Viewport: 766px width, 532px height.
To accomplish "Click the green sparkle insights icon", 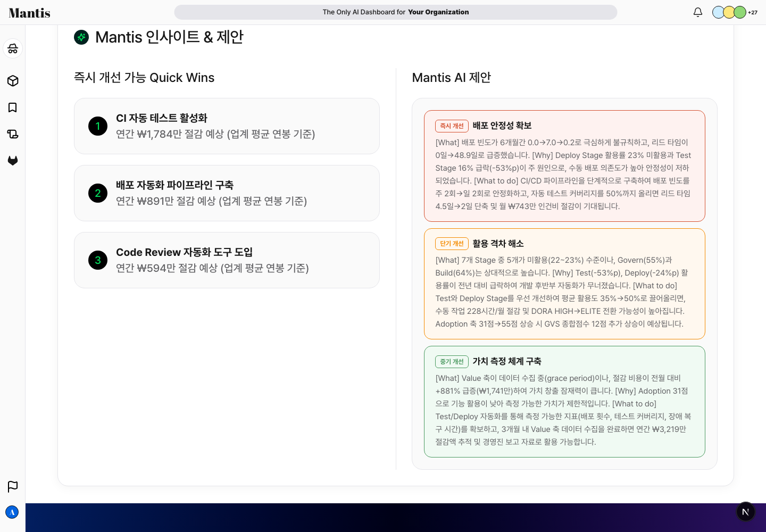I will pyautogui.click(x=81, y=37).
